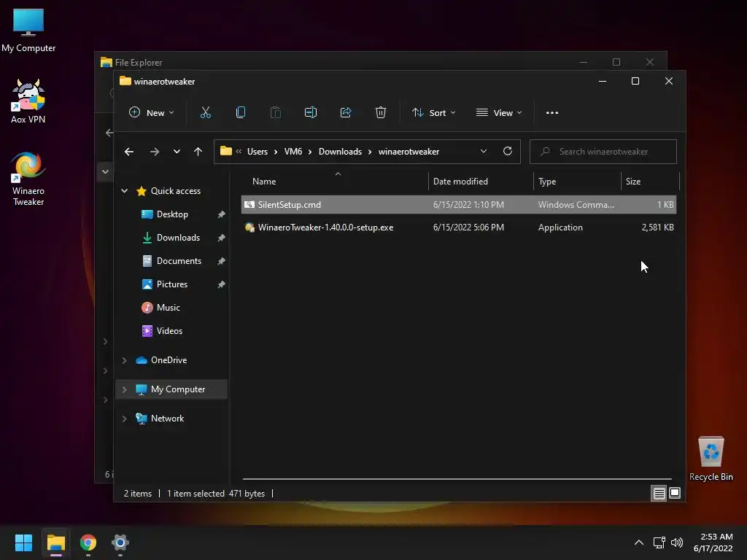
Task: Collapse the Quick access tree
Action: [x=124, y=191]
